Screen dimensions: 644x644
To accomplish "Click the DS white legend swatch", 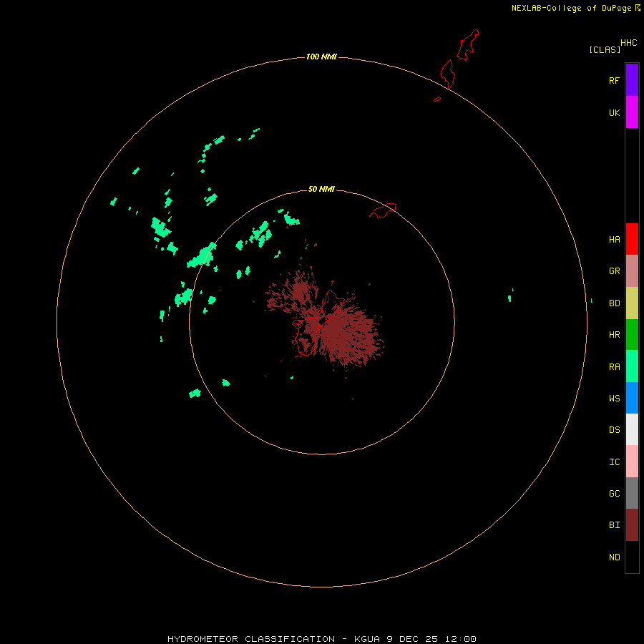I will pyautogui.click(x=632, y=429).
